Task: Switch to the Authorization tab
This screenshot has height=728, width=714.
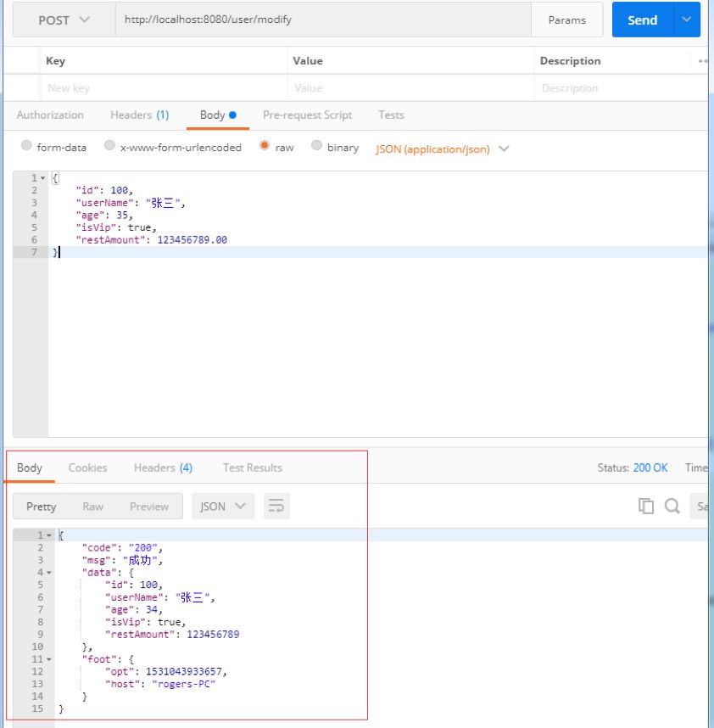Action: click(50, 115)
